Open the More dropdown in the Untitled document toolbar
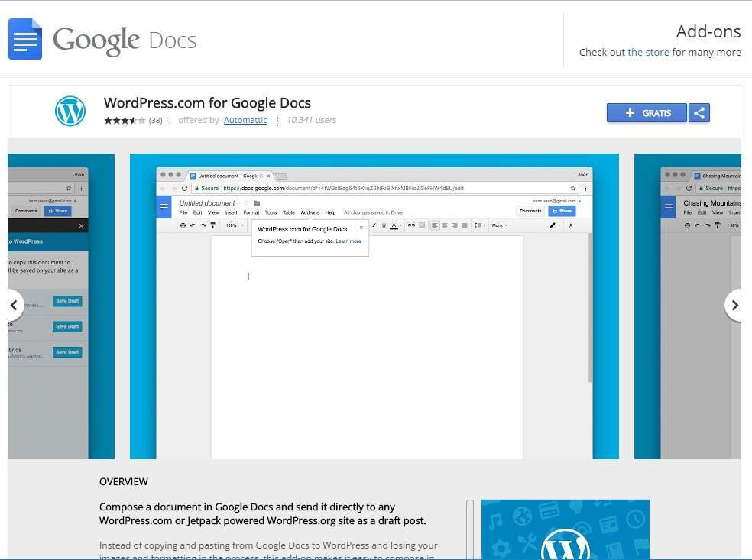Screen dimensions: 752x560 pyautogui.click(x=499, y=225)
